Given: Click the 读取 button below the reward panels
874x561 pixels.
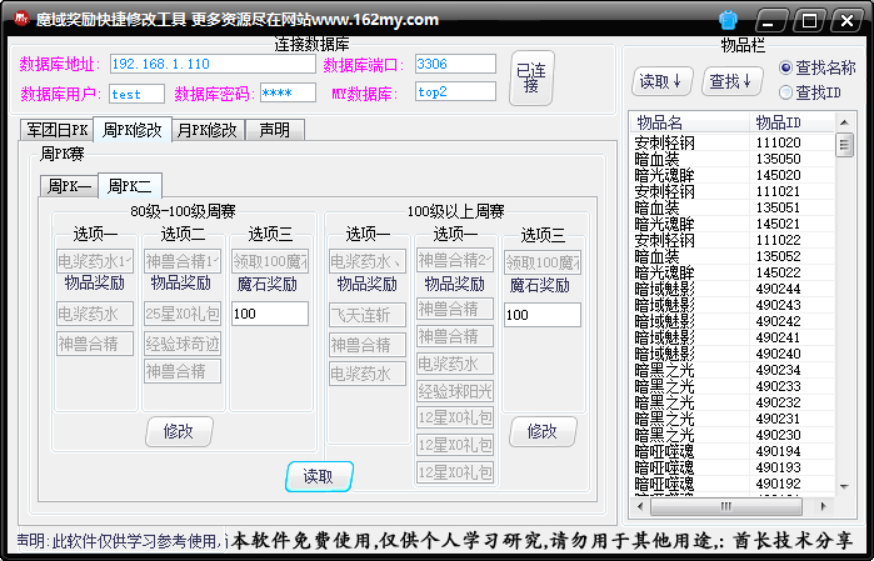Looking at the screenshot, I should click(x=319, y=476).
